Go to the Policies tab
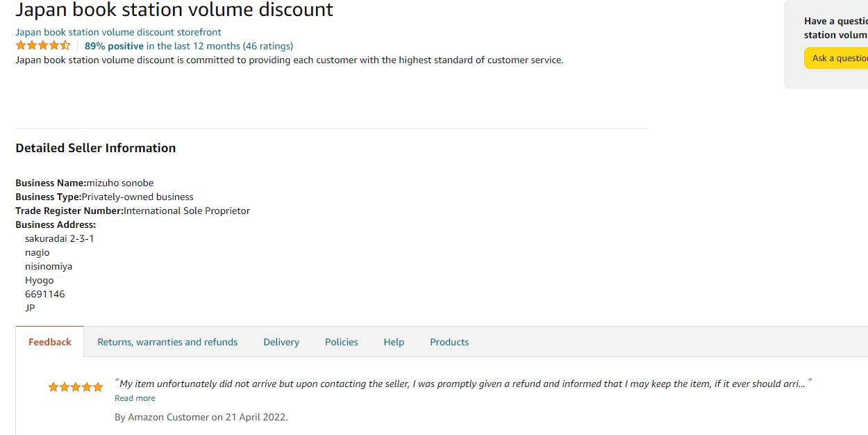This screenshot has height=435, width=868. tap(342, 342)
